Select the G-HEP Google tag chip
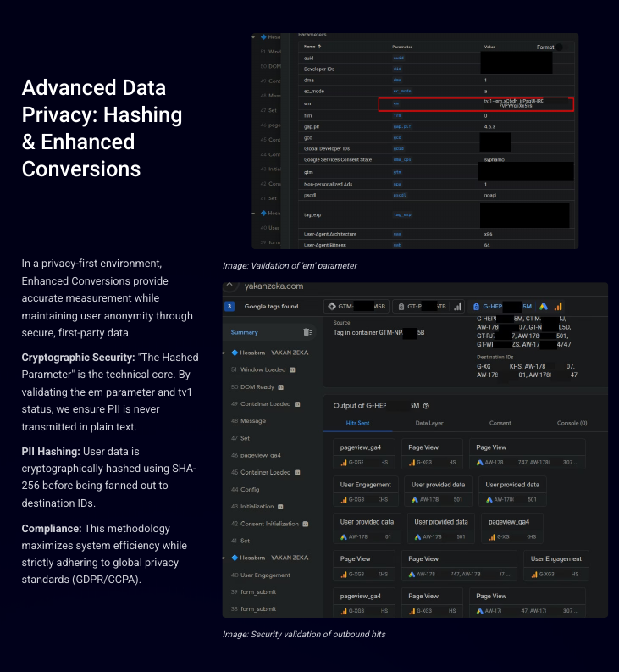The height and width of the screenshot is (672, 619). point(501,307)
